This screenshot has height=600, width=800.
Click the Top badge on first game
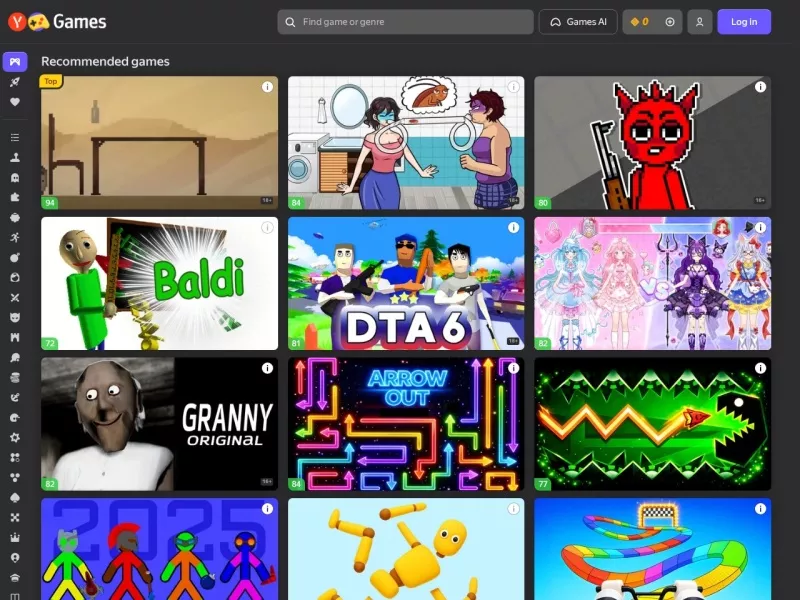[51, 81]
